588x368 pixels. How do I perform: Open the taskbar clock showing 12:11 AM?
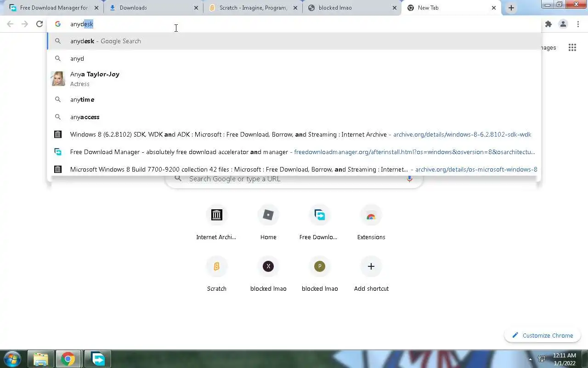(565, 359)
